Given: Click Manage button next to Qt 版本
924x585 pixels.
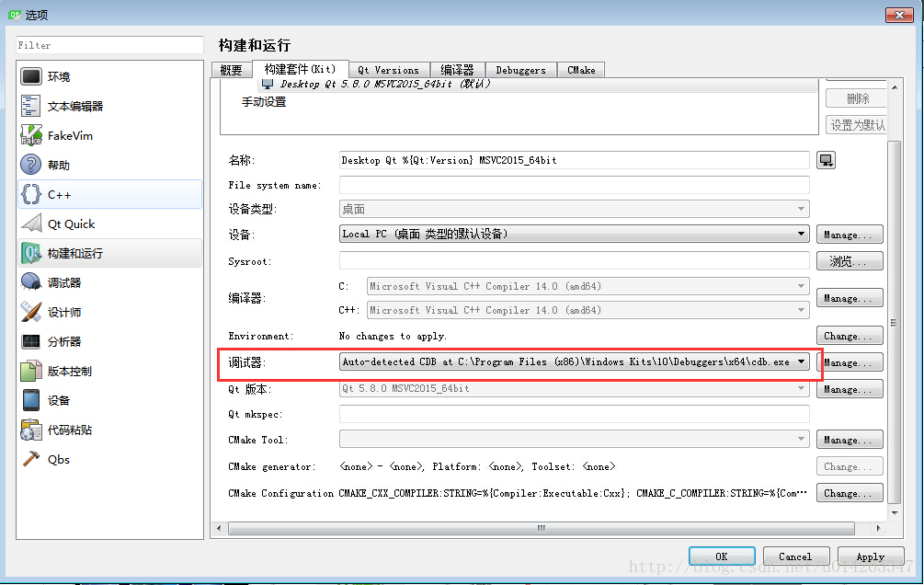Looking at the screenshot, I should point(850,389).
